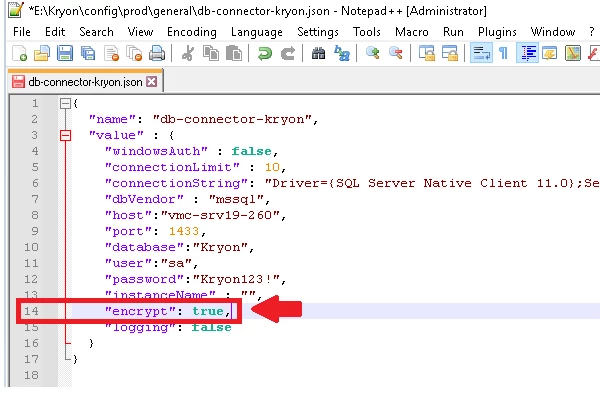The height and width of the screenshot is (397, 611).
Task: Open the Encoding menu
Action: pos(192,32)
